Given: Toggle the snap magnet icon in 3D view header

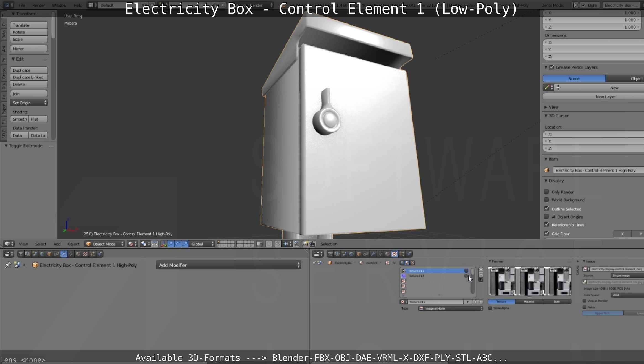Looking at the screenshot, I should pos(278,244).
